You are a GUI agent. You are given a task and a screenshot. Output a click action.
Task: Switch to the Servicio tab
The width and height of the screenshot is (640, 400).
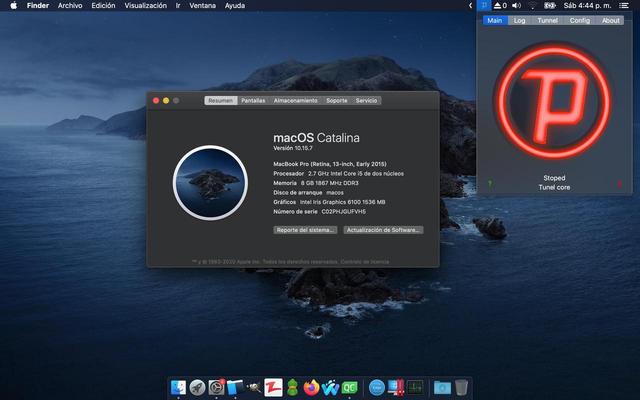point(366,100)
